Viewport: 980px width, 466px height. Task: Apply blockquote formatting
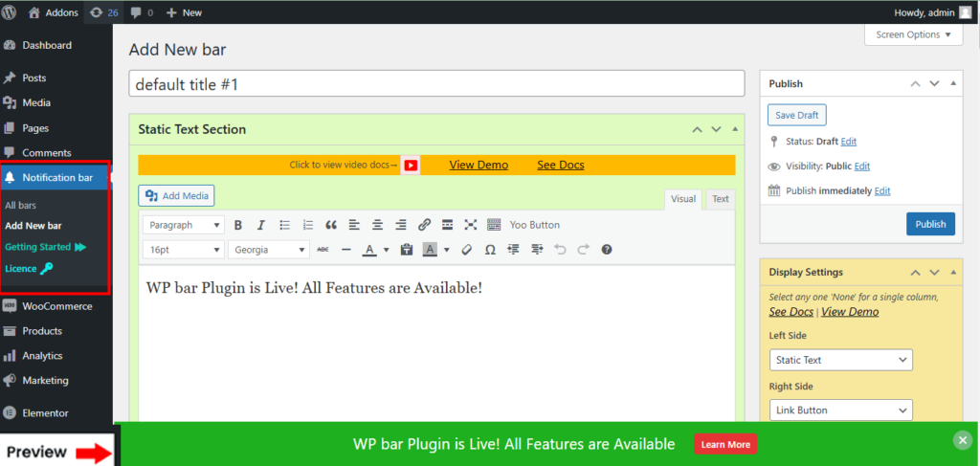pos(331,225)
